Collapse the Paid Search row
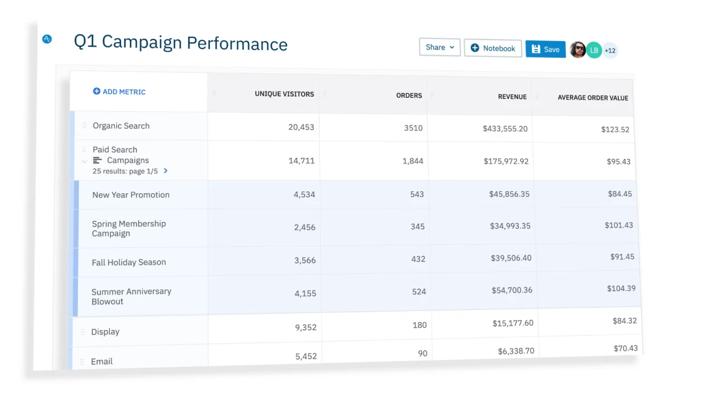711x400 pixels. point(84,160)
